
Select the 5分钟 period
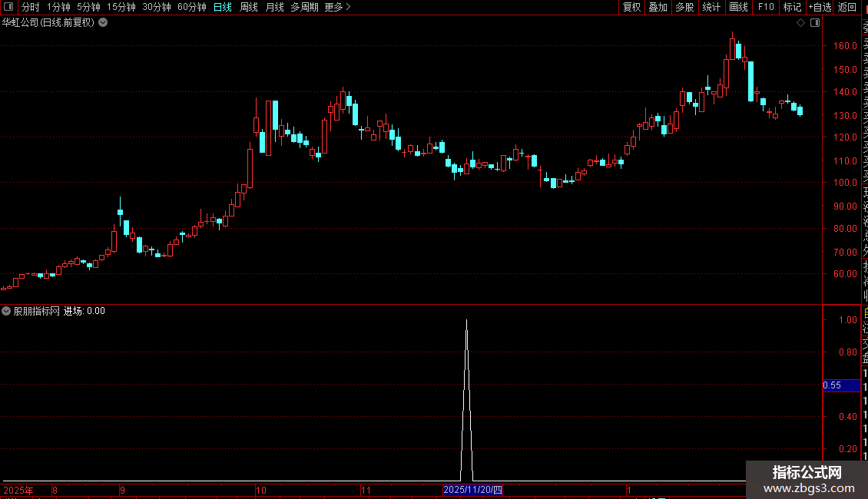(88, 7)
